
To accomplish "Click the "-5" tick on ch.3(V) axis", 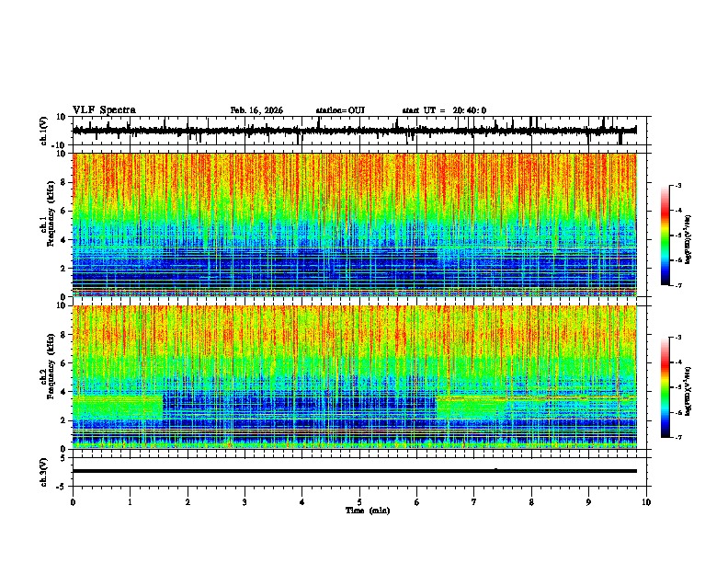I will point(63,487).
